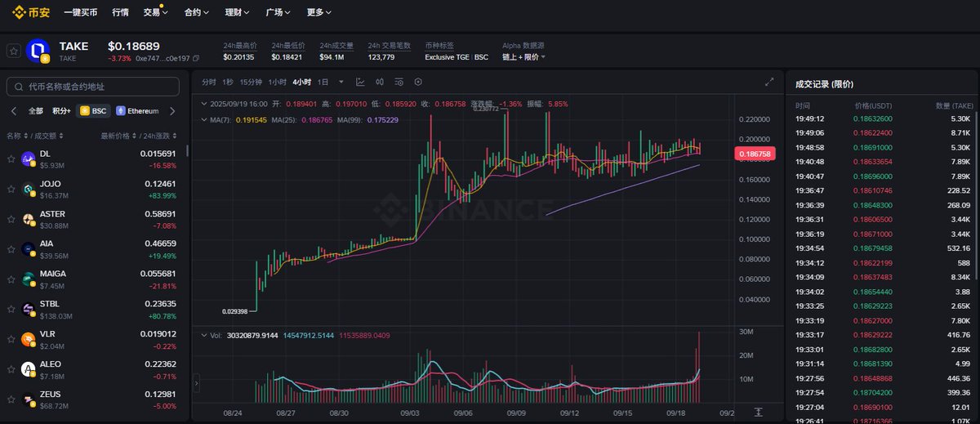Image resolution: width=980 pixels, height=424 pixels.
Task: Favorite ZEUS with its star icon
Action: coord(11,399)
